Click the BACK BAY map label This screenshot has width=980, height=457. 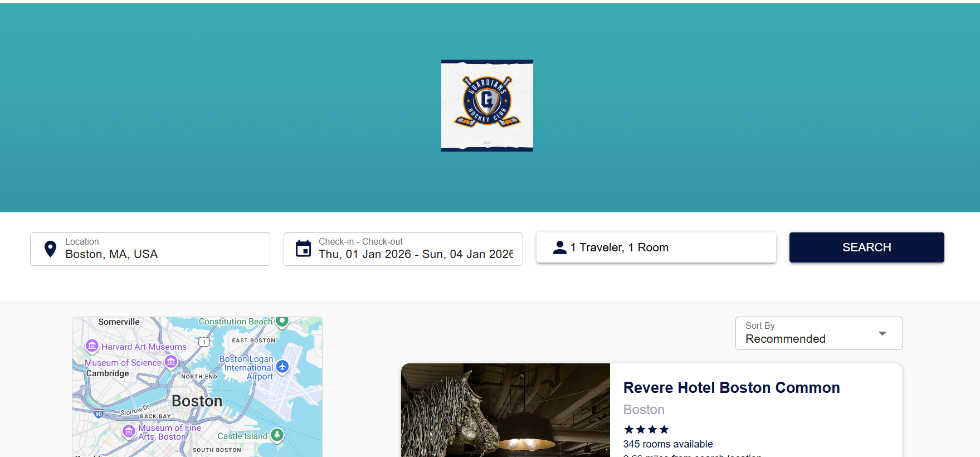[155, 416]
